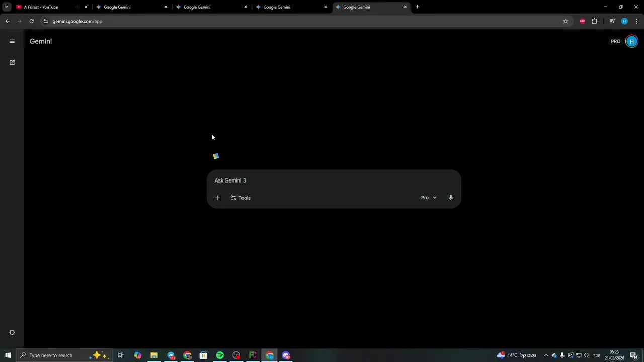Open the Tools options in prompt box
644x362 pixels.
(x=240, y=198)
